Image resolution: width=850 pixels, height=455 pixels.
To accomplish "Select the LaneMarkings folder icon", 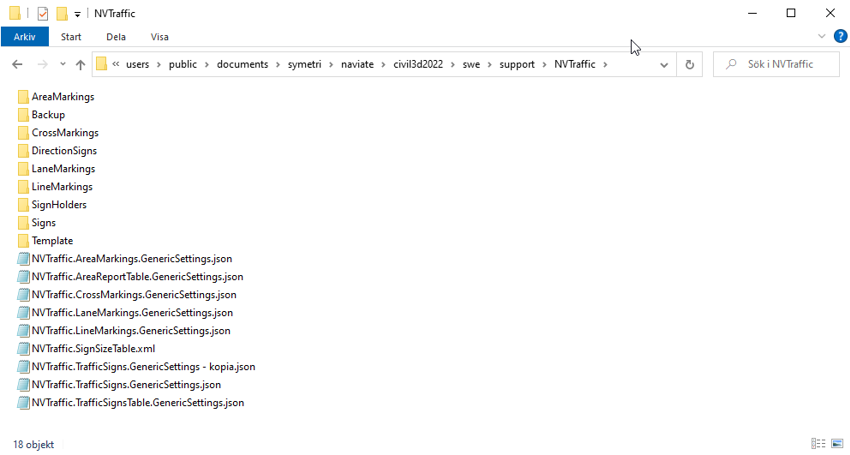I will tap(23, 169).
